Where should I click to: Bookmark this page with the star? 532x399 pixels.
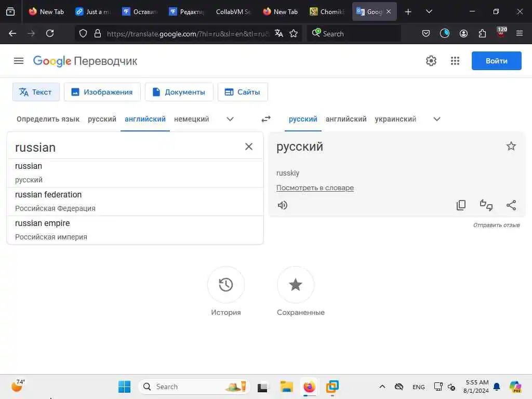pyautogui.click(x=294, y=33)
